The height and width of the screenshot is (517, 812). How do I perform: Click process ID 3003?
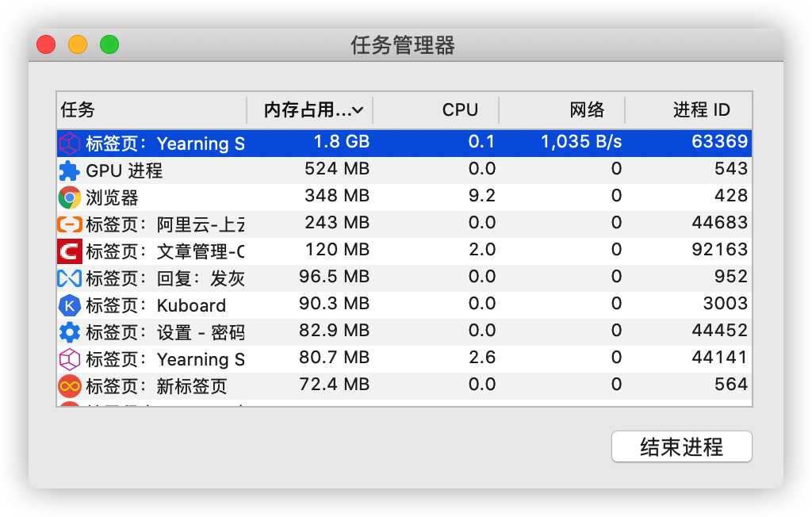tap(726, 303)
